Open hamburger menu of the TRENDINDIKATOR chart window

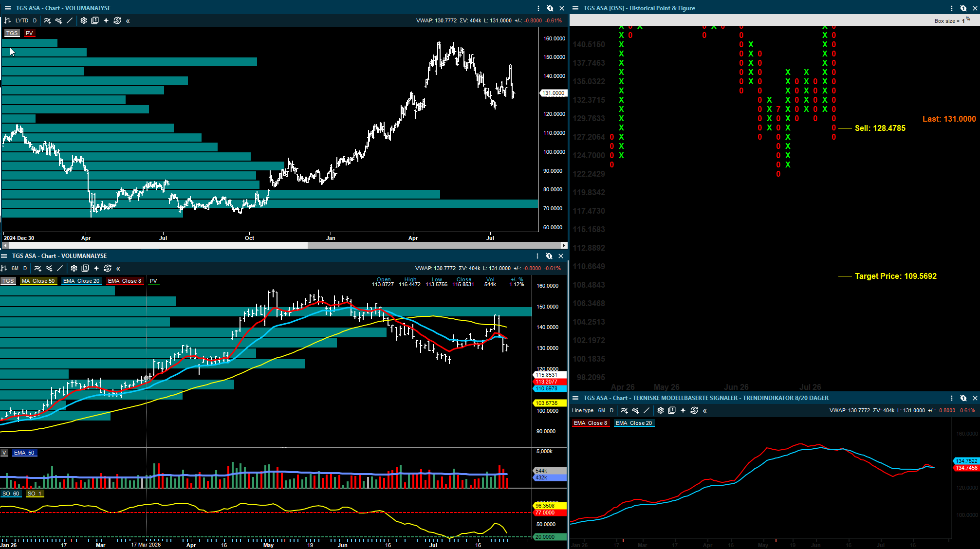pos(575,398)
